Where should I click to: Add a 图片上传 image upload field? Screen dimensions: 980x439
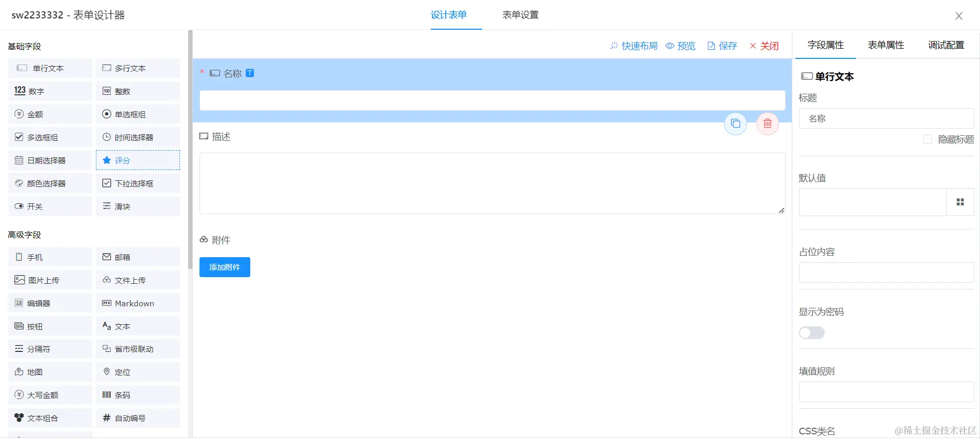pyautogui.click(x=50, y=280)
